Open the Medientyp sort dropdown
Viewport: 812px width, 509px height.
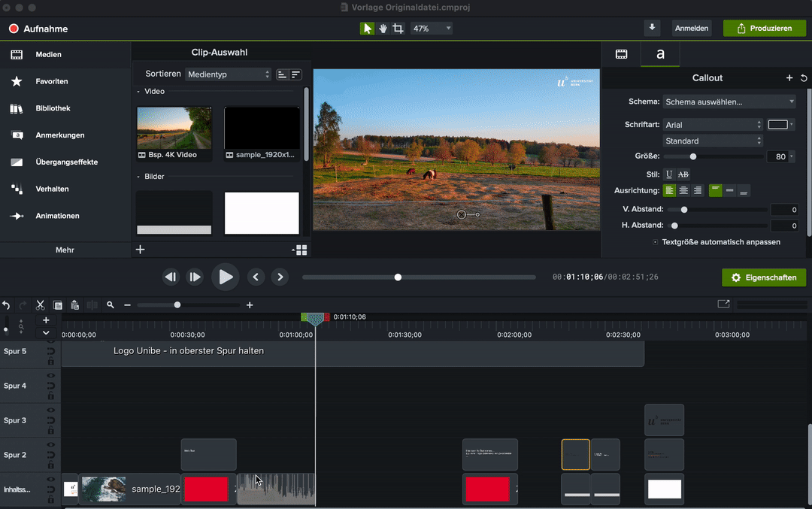tap(229, 74)
